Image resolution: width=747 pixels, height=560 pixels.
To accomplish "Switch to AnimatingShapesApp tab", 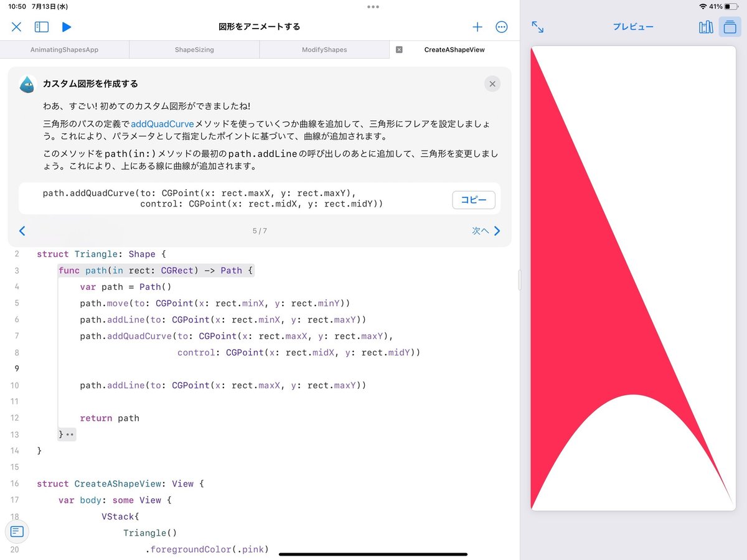I will pos(65,50).
